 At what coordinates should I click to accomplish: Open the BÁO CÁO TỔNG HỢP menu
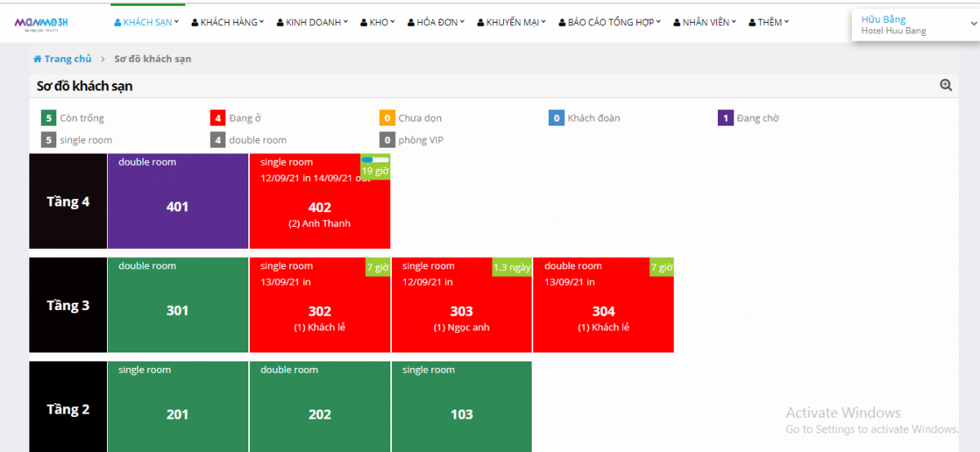coord(609,23)
